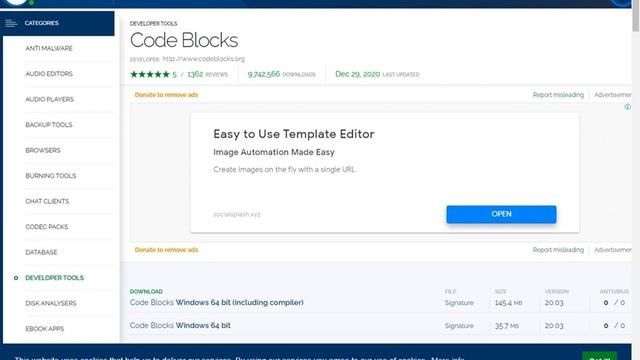Click the socialsplash.xyz ad domain text
Viewport: 640px width, 360px height.
point(237,214)
